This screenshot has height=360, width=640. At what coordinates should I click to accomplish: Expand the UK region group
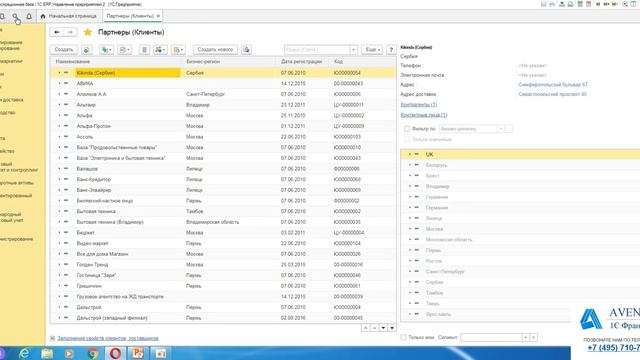coord(410,154)
